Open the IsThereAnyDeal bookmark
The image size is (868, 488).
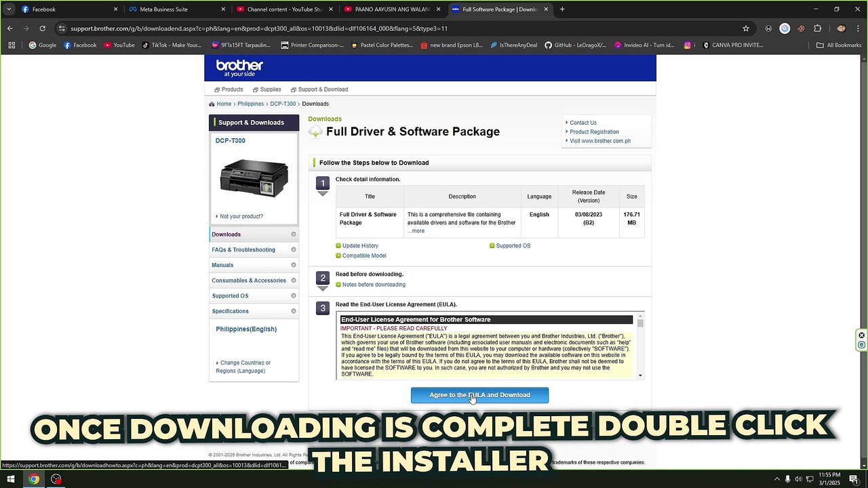(x=513, y=45)
